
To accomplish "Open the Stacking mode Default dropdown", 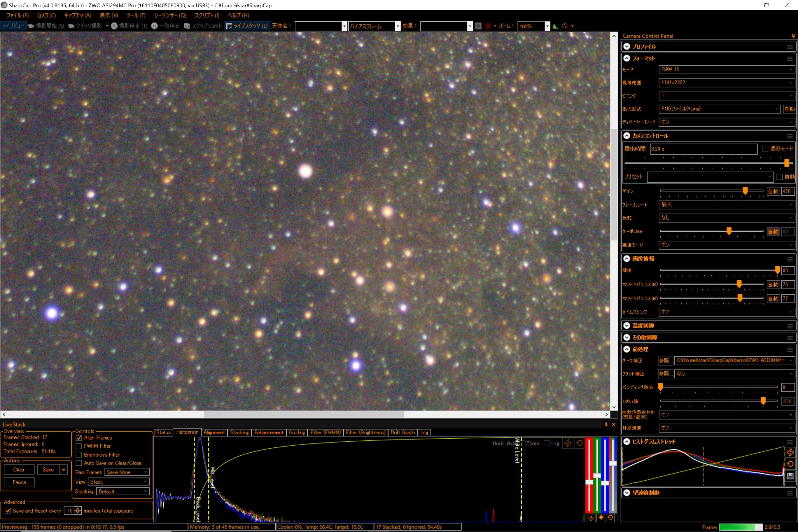I will (x=123, y=491).
